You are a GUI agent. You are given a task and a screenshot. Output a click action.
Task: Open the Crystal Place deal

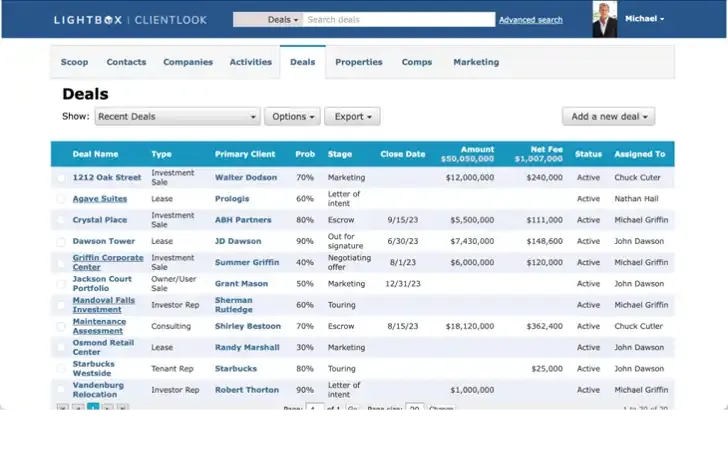pyautogui.click(x=100, y=220)
